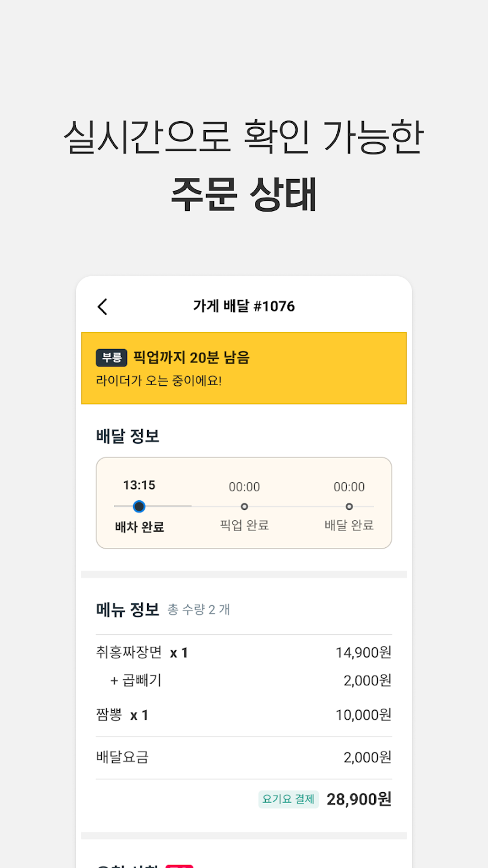Click the 주문 상태 headline text
Viewport: 488px width, 868px height.
click(x=244, y=195)
